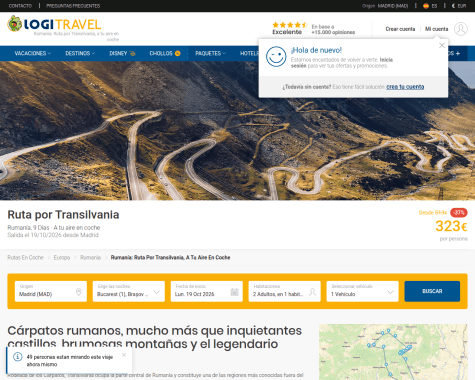Click the 323€ price
Viewport: 475px width, 380px height.
point(451,226)
